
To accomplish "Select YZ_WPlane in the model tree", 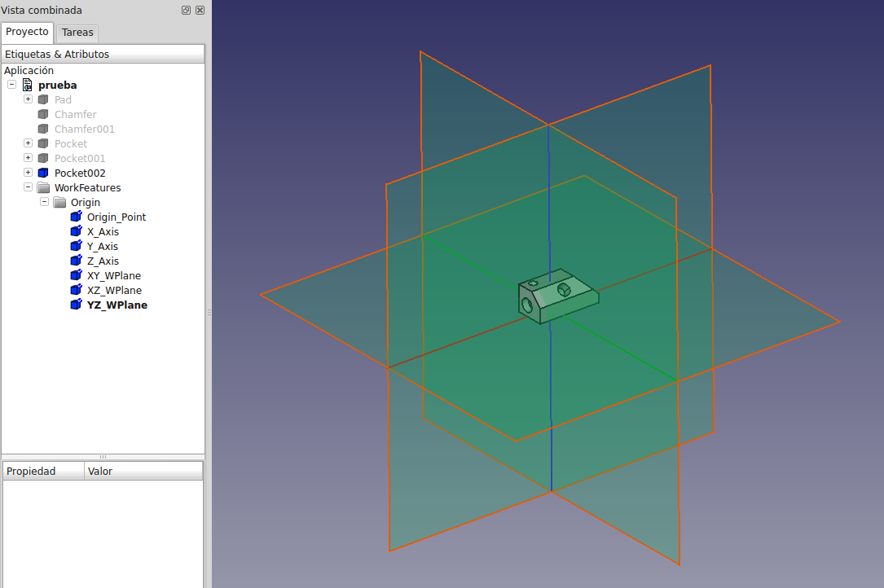I will pos(117,305).
